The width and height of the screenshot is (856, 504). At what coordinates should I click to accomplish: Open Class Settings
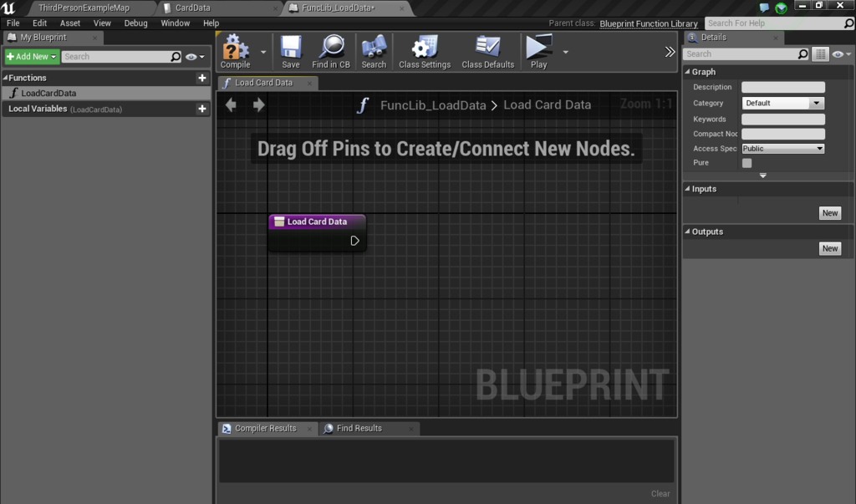[x=425, y=52]
